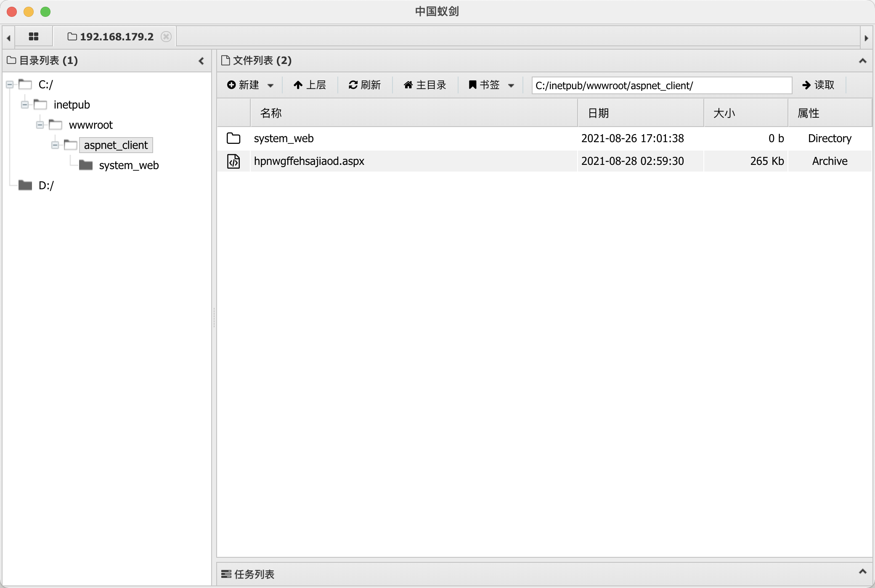Viewport: 875px width, 588px height.
Task: Close the 192.168.179.2 tab
Action: click(166, 37)
